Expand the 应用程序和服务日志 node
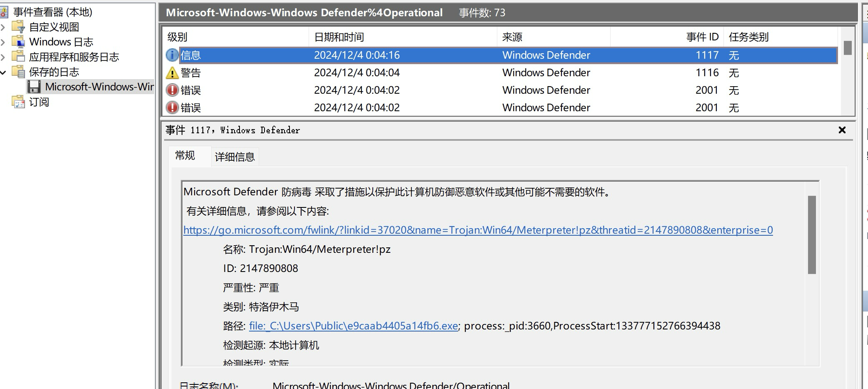 3,57
